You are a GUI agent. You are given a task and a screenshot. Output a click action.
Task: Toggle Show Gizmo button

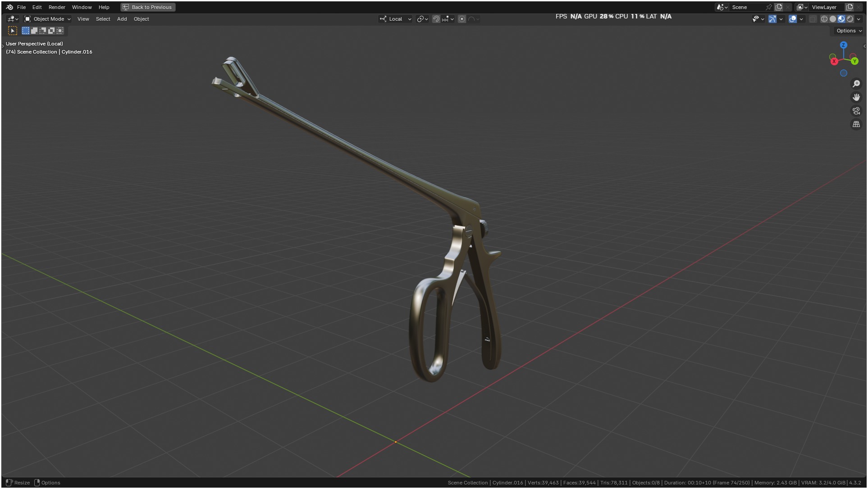(x=772, y=19)
